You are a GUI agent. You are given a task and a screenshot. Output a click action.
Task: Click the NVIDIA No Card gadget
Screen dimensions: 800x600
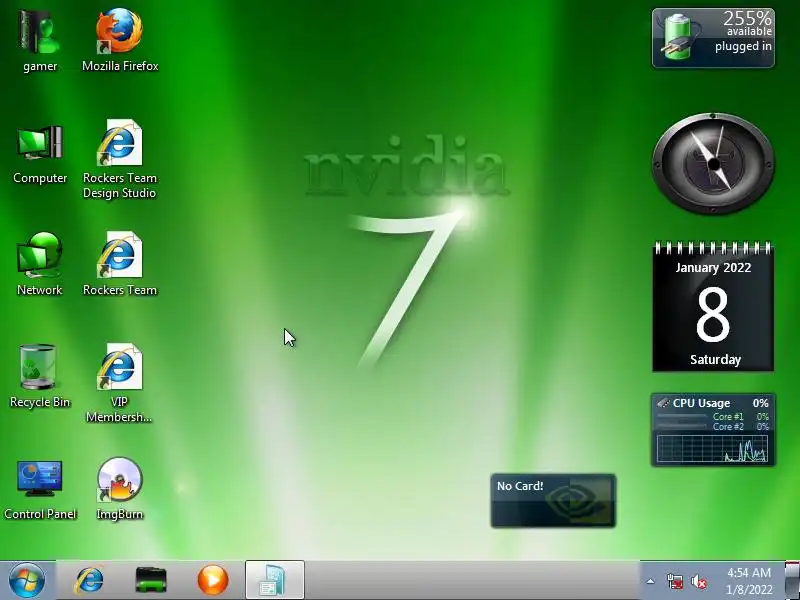(553, 501)
